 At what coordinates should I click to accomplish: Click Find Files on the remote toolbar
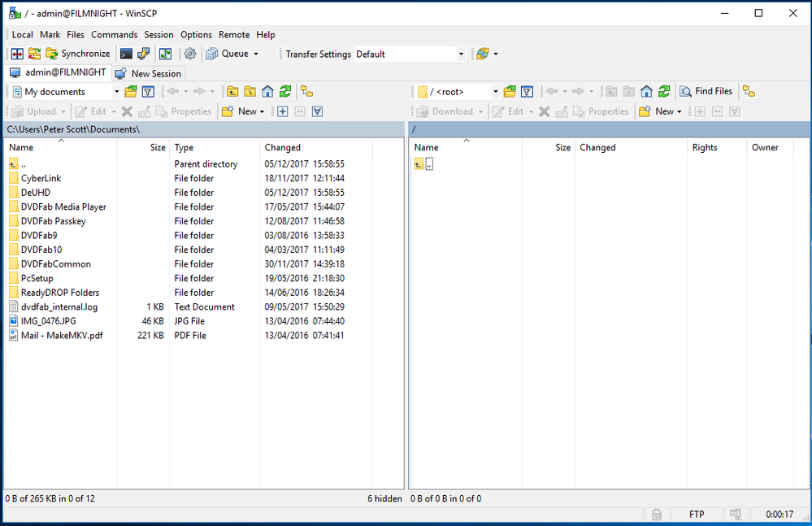tap(705, 91)
